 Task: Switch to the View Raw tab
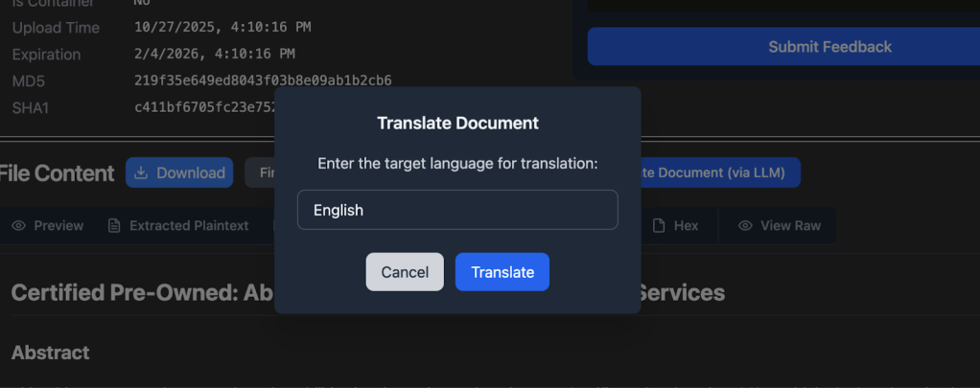click(x=779, y=226)
